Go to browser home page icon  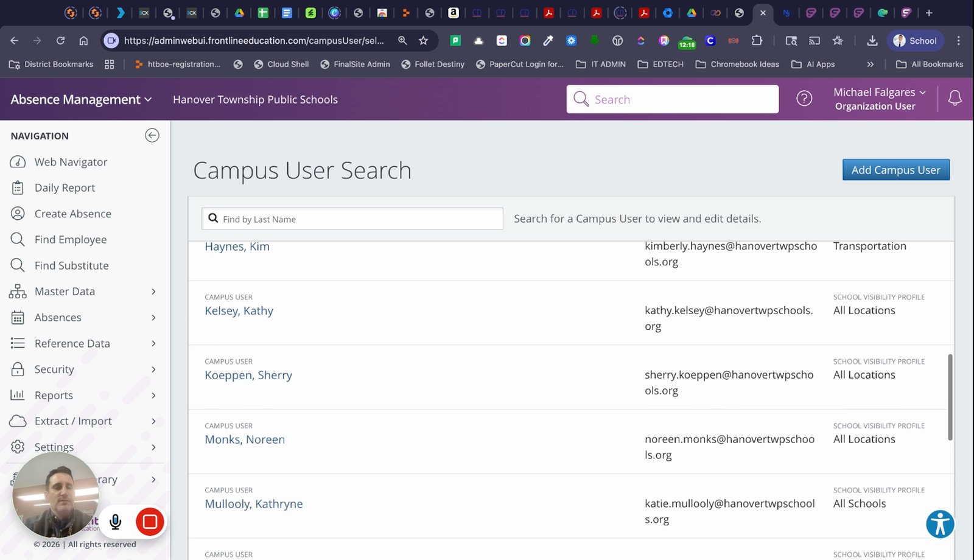coord(83,41)
